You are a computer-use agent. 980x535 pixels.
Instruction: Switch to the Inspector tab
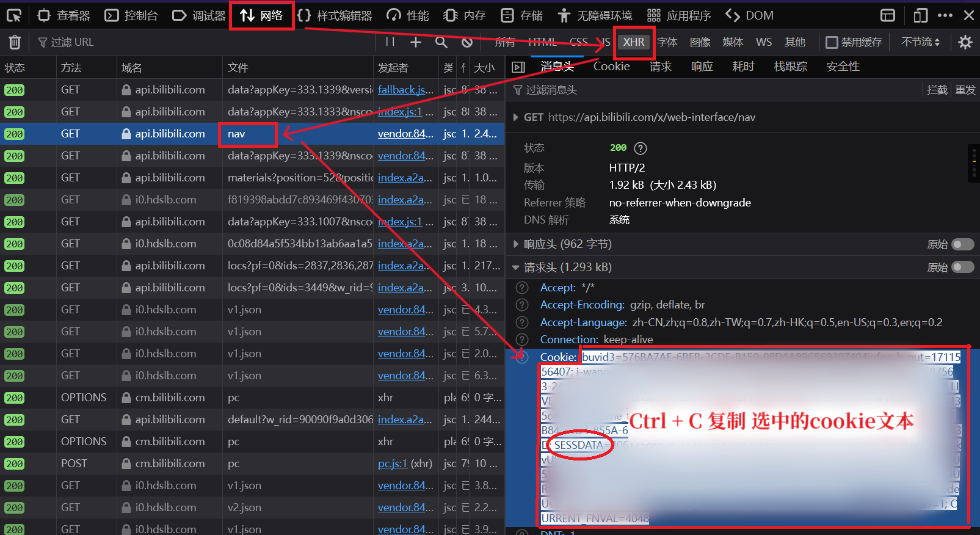64,15
